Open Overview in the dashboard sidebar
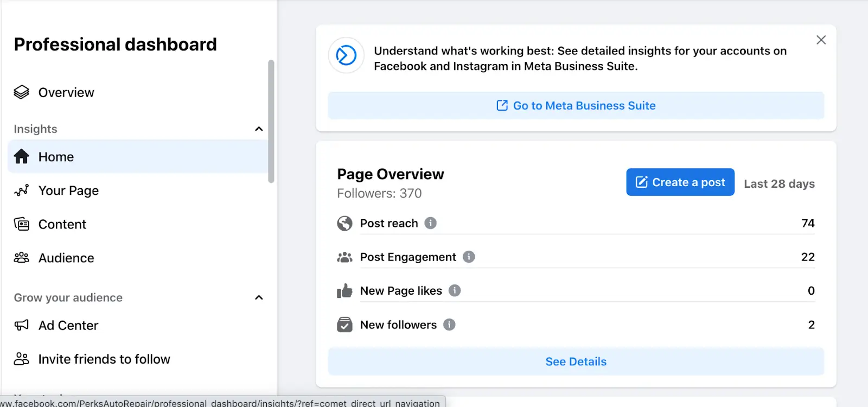Viewport: 868px width, 407px height. (138, 92)
